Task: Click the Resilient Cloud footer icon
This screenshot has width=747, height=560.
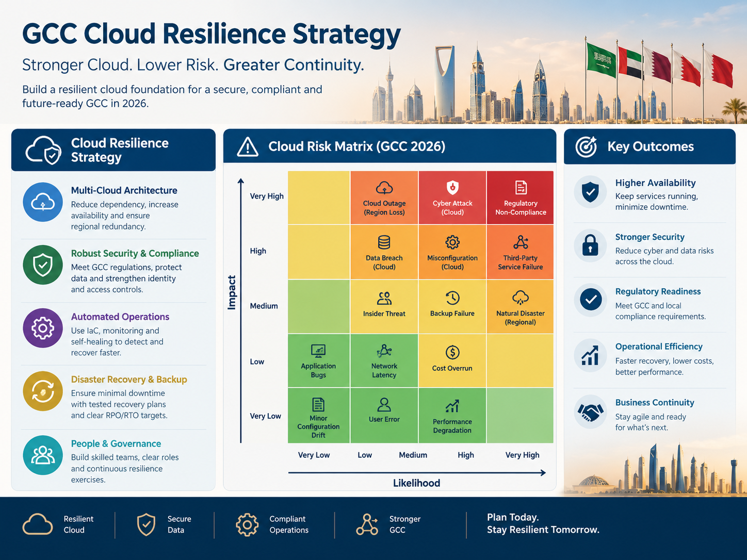Action: point(38,524)
